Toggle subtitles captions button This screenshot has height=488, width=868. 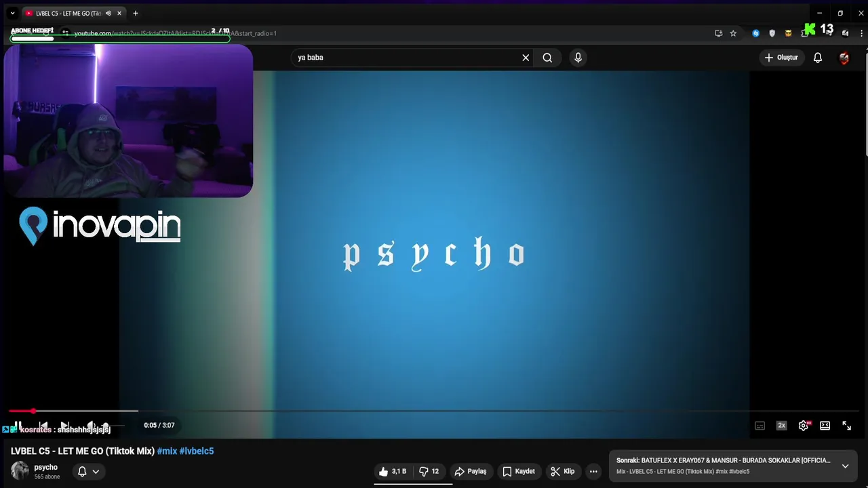tap(760, 426)
